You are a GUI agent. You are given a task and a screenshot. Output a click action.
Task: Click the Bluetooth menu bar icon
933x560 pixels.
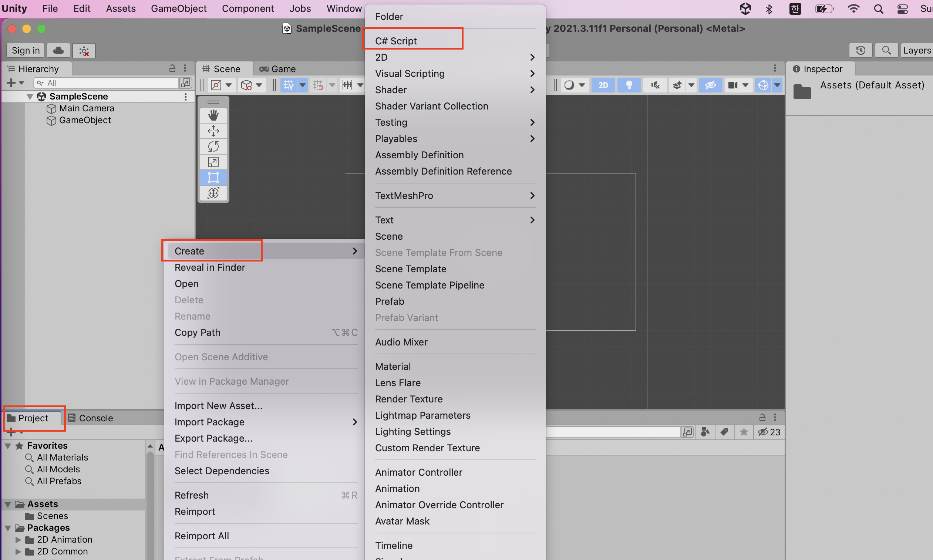[769, 9]
